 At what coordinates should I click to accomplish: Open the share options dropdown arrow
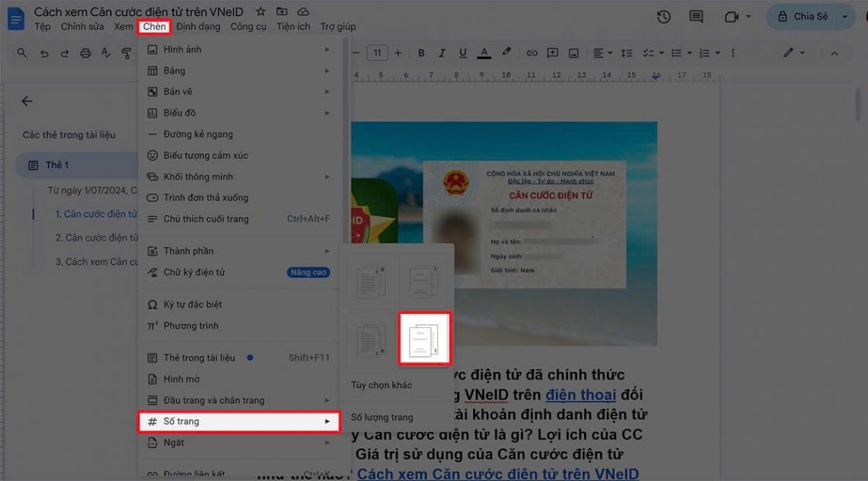(844, 17)
